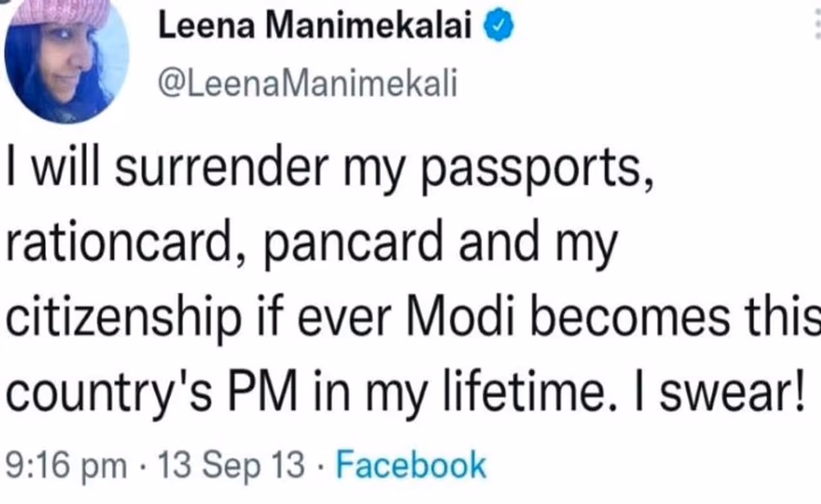Open the more options dots icon
This screenshot has width=821, height=504.
tap(815, 27)
